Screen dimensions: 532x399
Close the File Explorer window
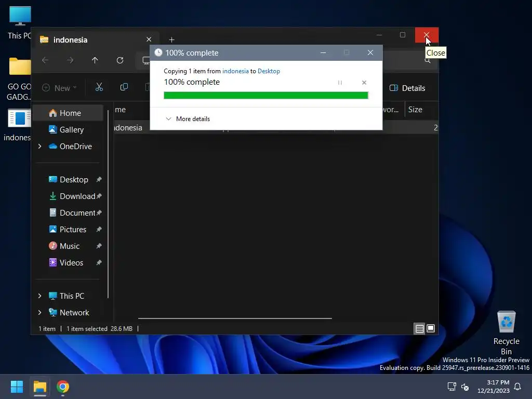427,35
